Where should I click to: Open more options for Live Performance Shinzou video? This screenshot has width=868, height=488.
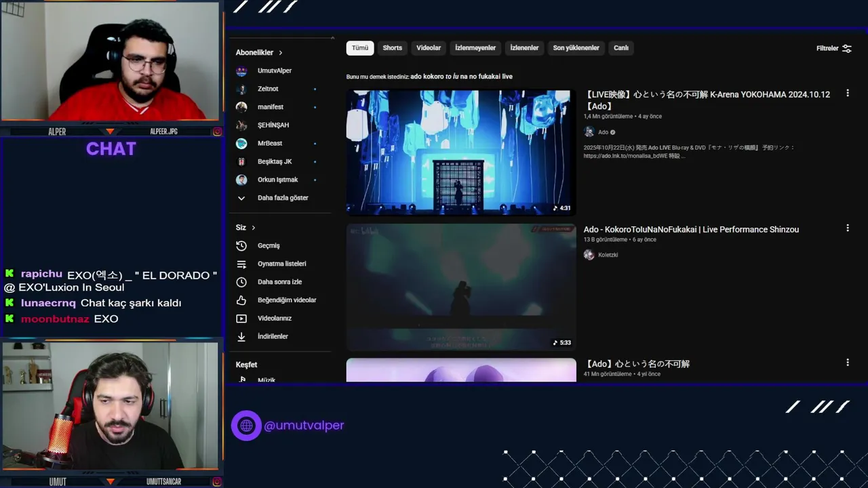pyautogui.click(x=847, y=228)
